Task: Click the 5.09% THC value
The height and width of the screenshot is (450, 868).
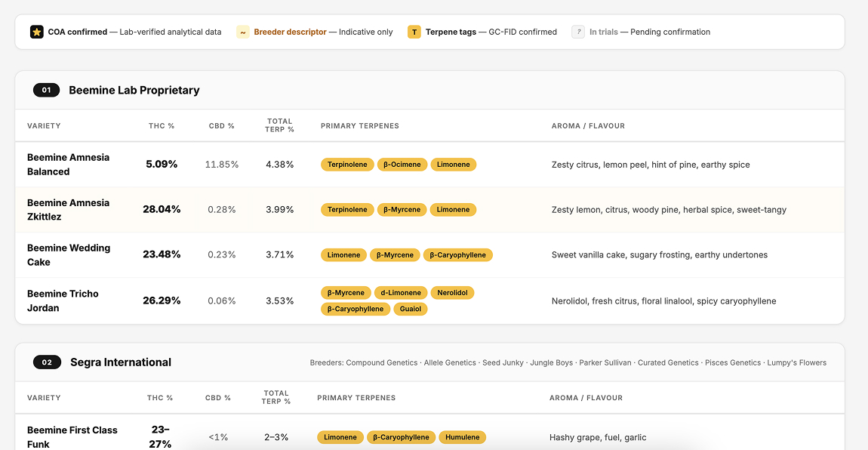Action: coord(162,165)
